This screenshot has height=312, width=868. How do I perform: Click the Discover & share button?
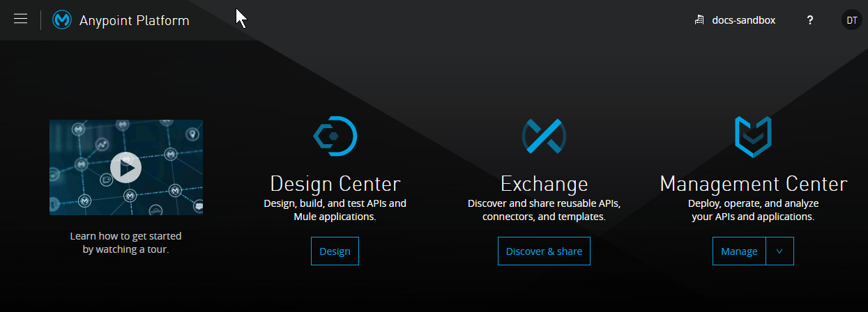pyautogui.click(x=544, y=251)
